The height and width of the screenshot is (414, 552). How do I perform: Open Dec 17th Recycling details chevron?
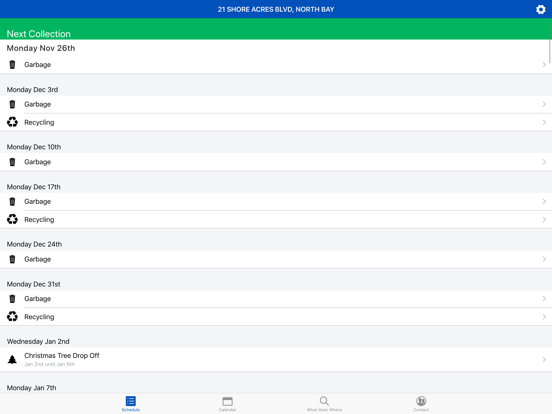click(x=544, y=219)
